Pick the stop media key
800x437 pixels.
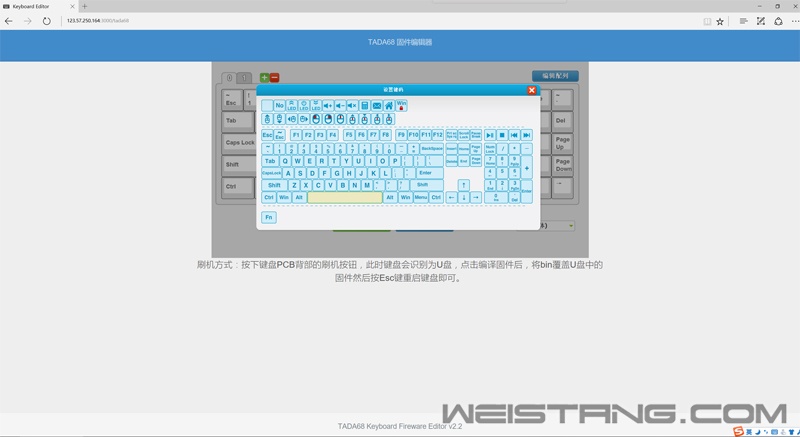pos(502,135)
